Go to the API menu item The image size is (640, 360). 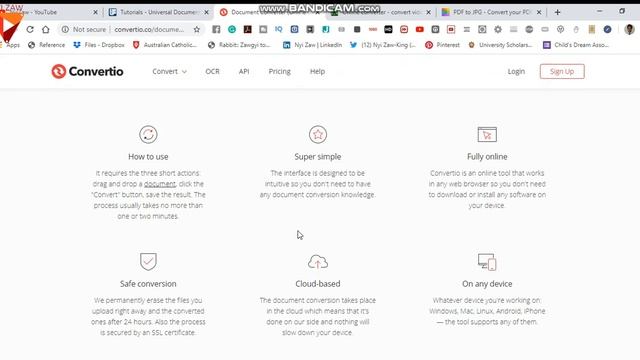tap(244, 71)
